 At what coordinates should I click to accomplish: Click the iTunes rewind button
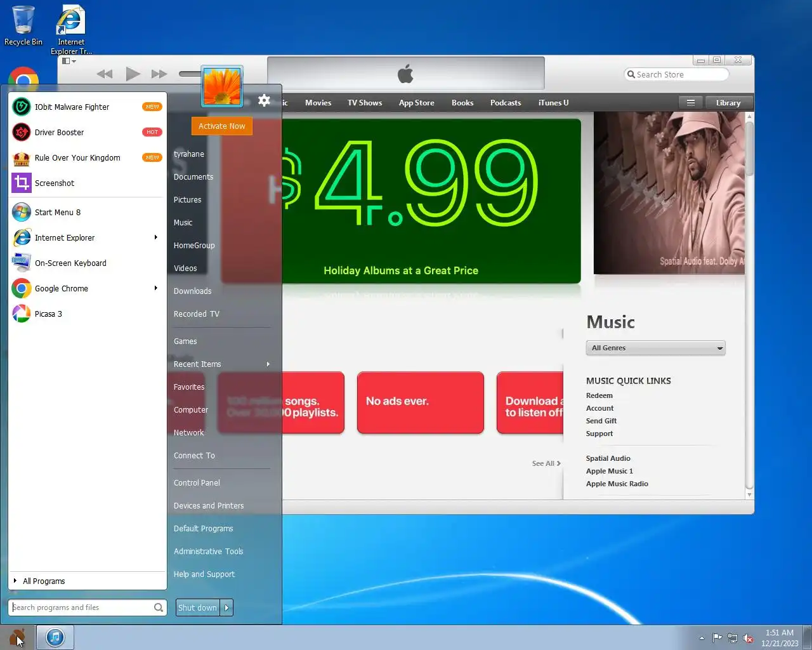[x=105, y=74]
